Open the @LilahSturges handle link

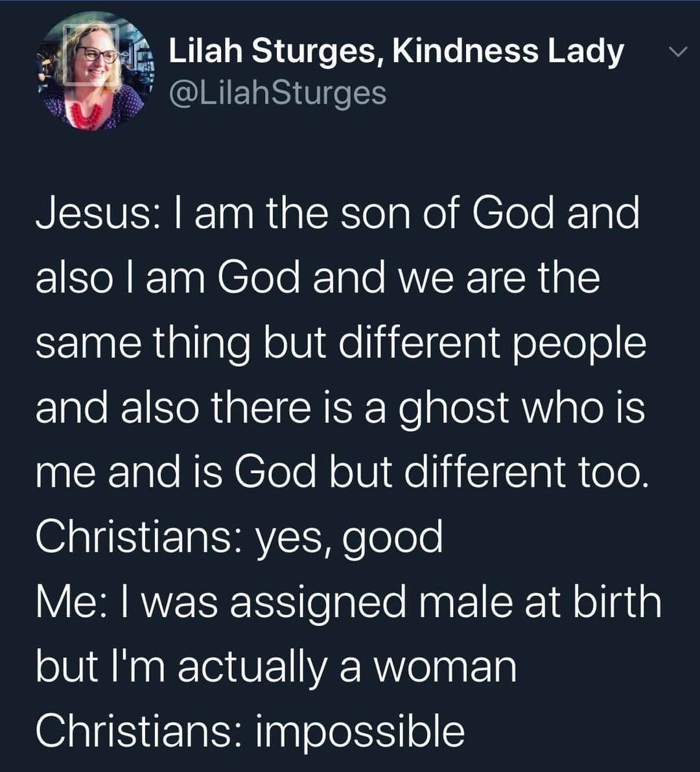coord(277,93)
